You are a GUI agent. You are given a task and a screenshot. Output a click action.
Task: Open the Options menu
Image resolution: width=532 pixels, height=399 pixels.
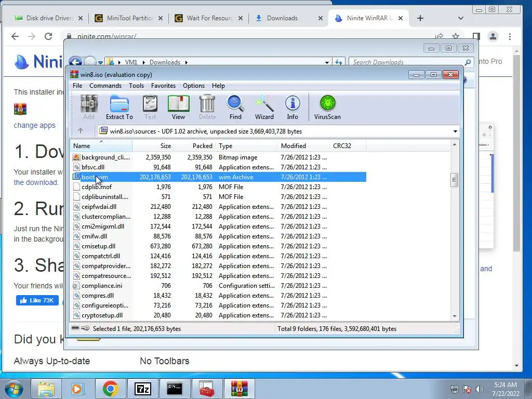pos(194,86)
